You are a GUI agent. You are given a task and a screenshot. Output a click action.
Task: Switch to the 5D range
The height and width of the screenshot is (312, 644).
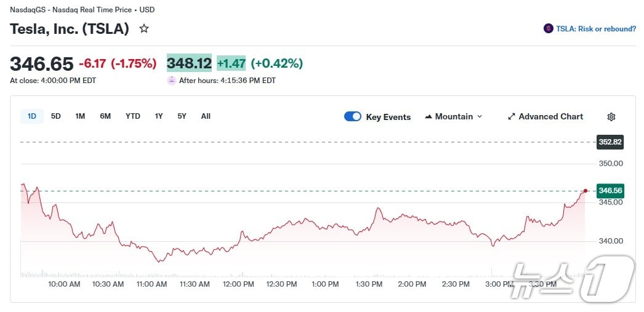tap(56, 116)
